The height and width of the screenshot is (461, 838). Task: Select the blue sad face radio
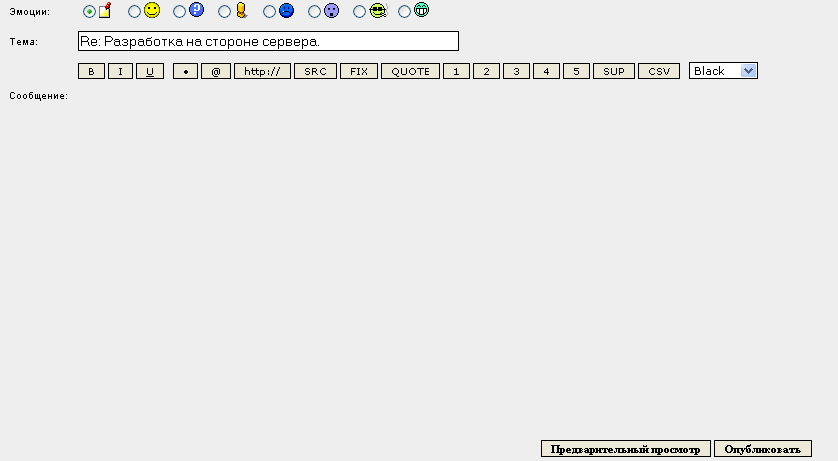coord(269,11)
